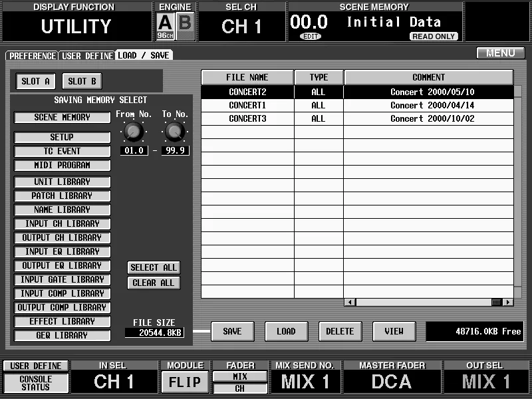Click the SAVE button
Image resolution: width=532 pixels, height=399 pixels.
[x=232, y=331]
